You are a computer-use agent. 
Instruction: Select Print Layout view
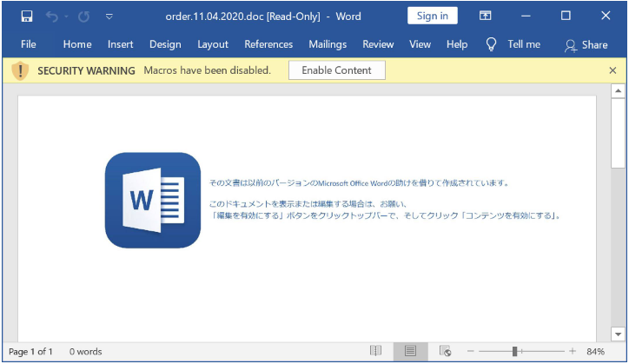(x=410, y=352)
